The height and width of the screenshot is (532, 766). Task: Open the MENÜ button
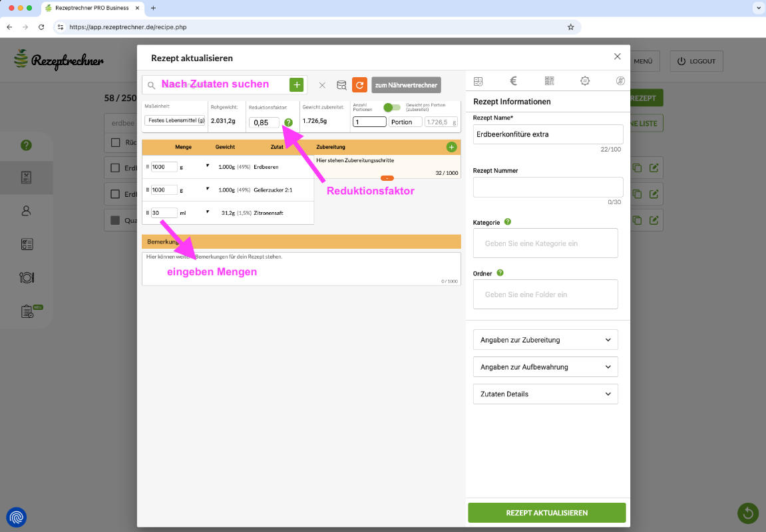(x=643, y=61)
